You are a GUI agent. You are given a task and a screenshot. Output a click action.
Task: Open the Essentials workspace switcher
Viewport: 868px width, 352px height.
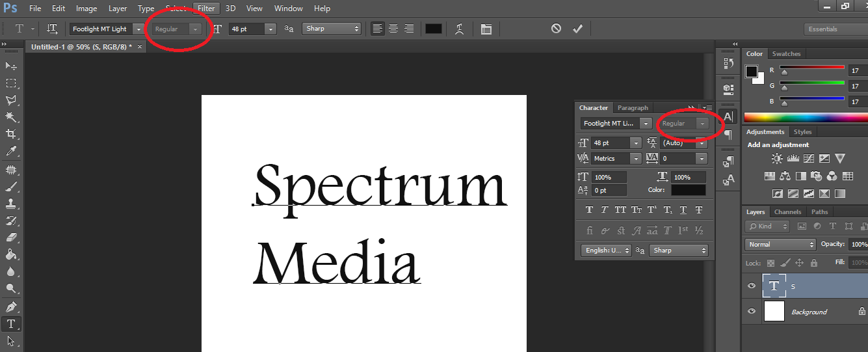pos(836,29)
